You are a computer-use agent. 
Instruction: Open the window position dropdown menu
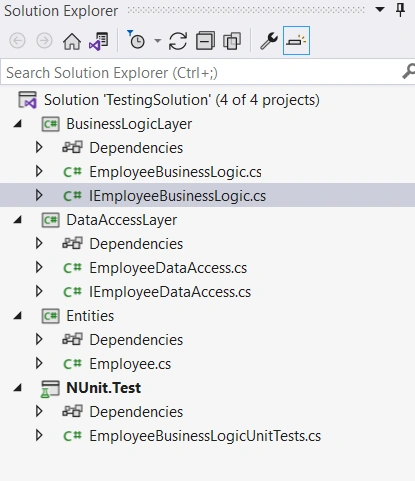point(380,9)
